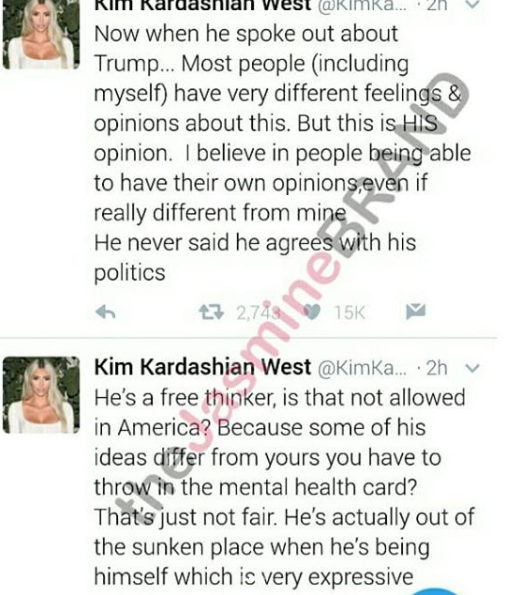Screen dimensions: 511x595
Task: Open the first tweet's chevron options menu
Action: tap(472, 5)
